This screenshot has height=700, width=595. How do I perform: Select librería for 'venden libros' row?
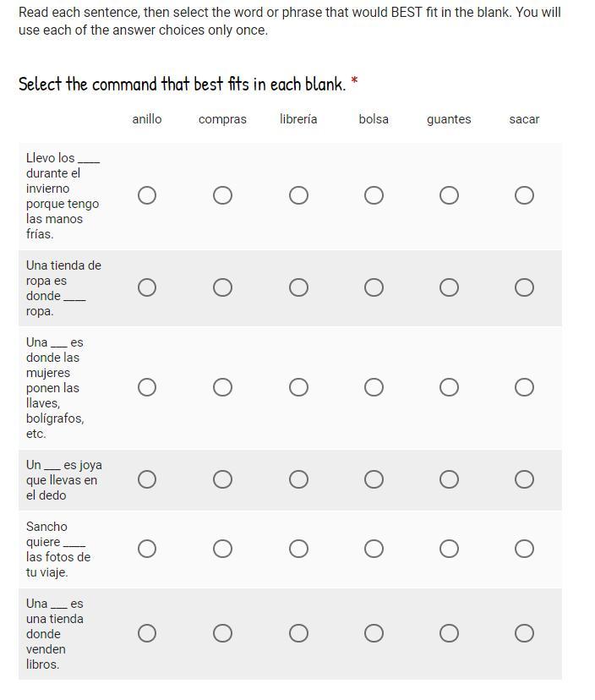pyautogui.click(x=298, y=633)
